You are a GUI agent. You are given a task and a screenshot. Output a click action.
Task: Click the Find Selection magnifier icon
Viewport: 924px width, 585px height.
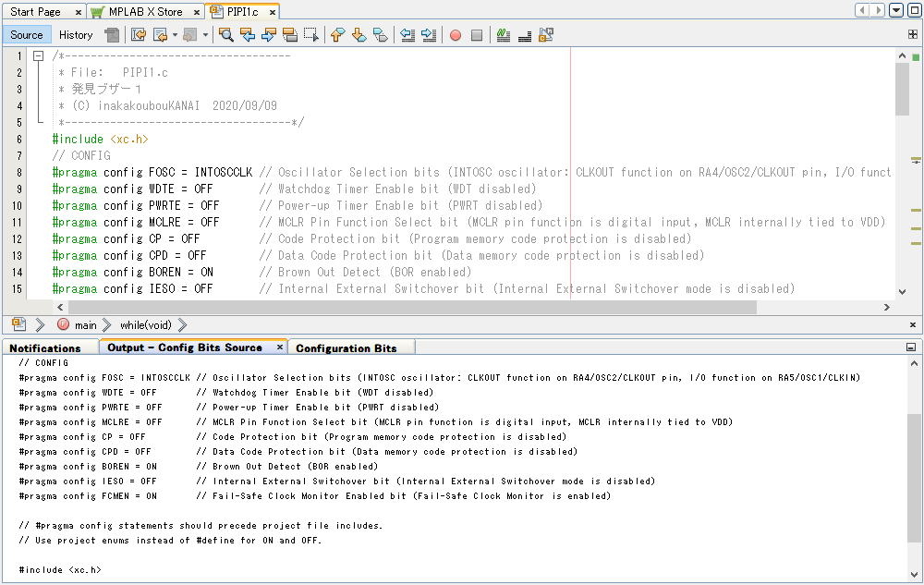225,35
